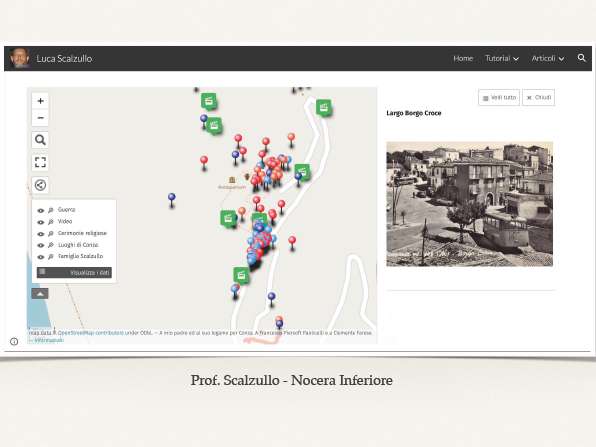Viewport: 596px width, 447px height.
Task: Click the Luca Scalzullo site title
Action: [64, 59]
